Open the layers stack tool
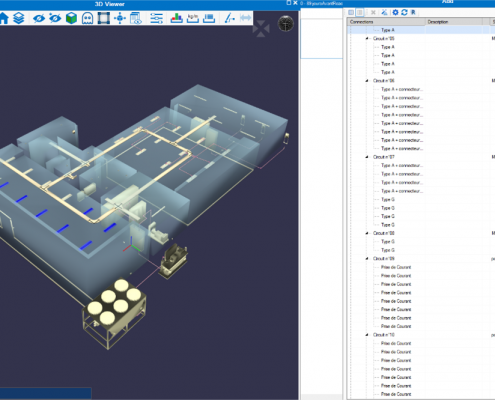This screenshot has height=400, width=495. [19, 18]
